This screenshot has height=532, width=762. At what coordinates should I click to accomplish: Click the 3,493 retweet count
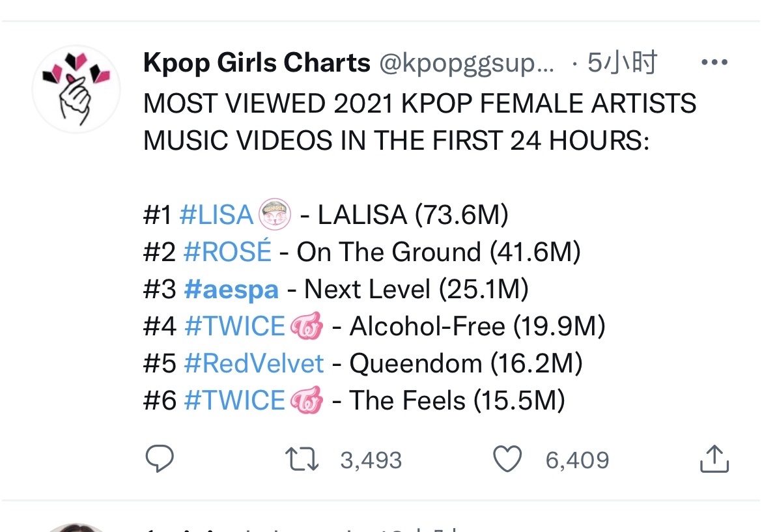371,460
